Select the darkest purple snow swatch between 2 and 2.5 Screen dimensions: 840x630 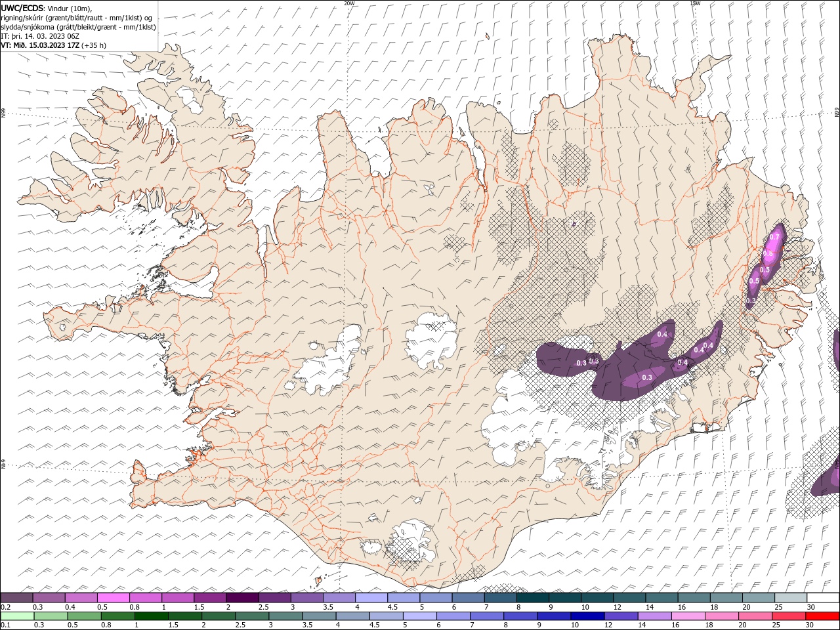pos(242,598)
